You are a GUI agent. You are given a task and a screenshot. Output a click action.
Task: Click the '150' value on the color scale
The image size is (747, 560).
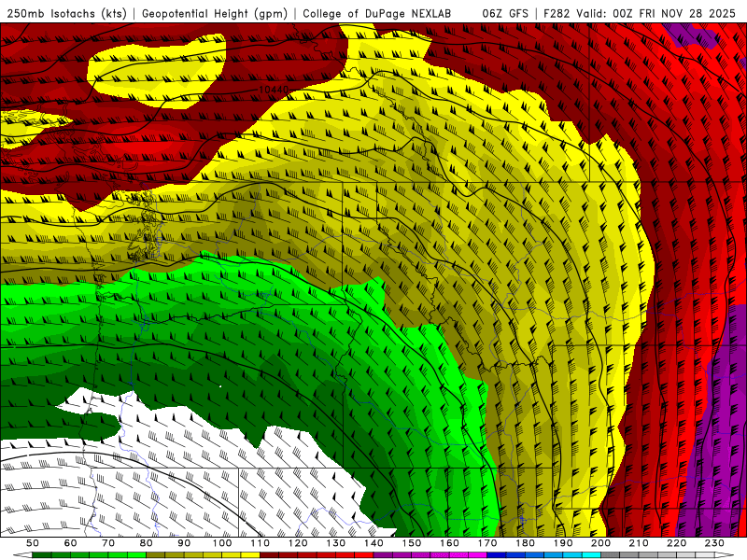(x=412, y=543)
